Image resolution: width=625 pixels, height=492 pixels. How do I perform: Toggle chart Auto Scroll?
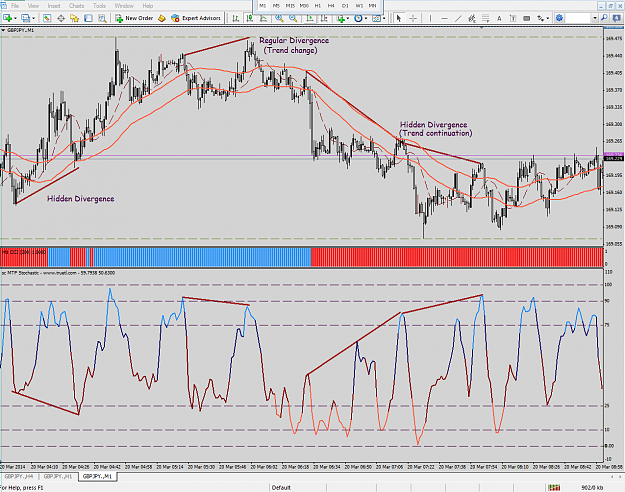310,18
